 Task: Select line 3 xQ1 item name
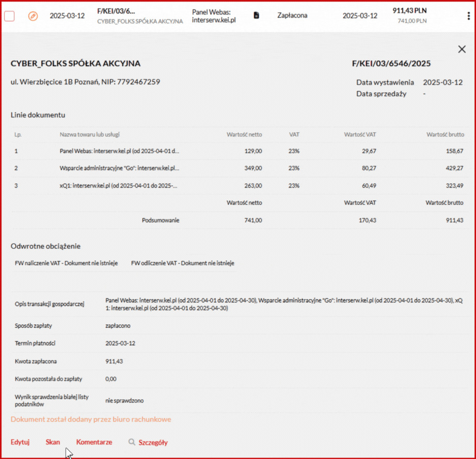[118, 185]
